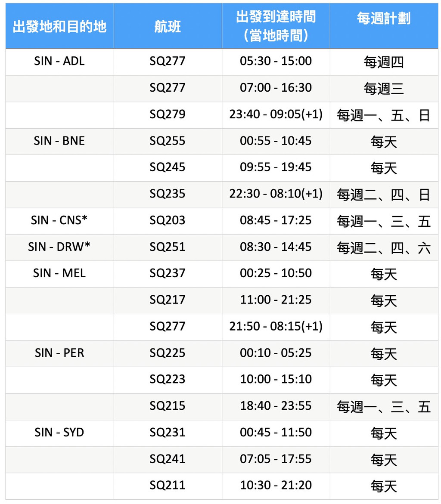This screenshot has height=504, width=441.
Task: Click the 出發到達時間 column header
Action: 276,26
